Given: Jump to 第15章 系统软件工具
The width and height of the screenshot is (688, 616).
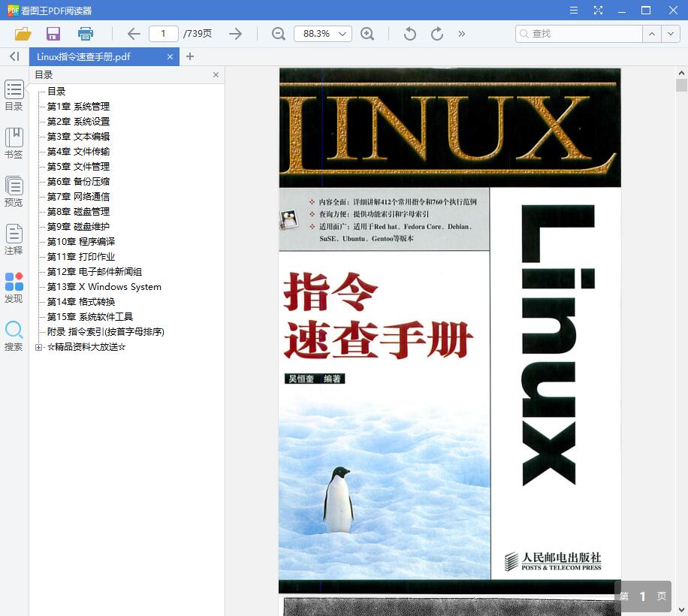Looking at the screenshot, I should pos(90,317).
